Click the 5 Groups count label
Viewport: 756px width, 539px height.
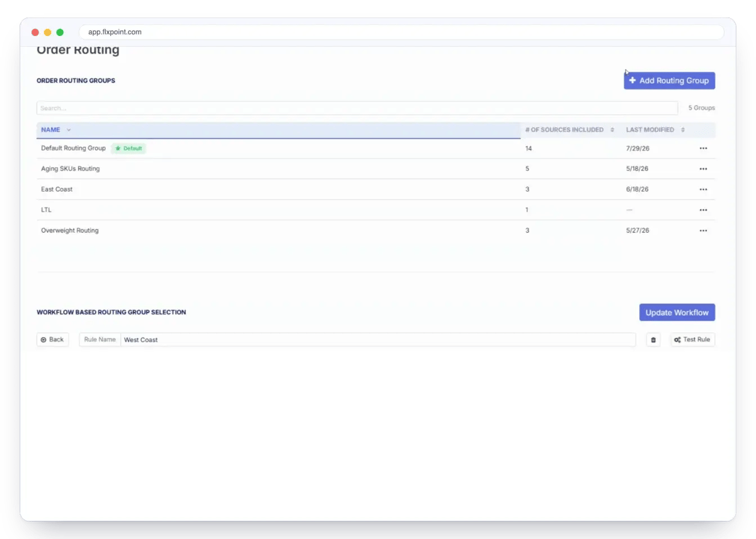click(701, 108)
